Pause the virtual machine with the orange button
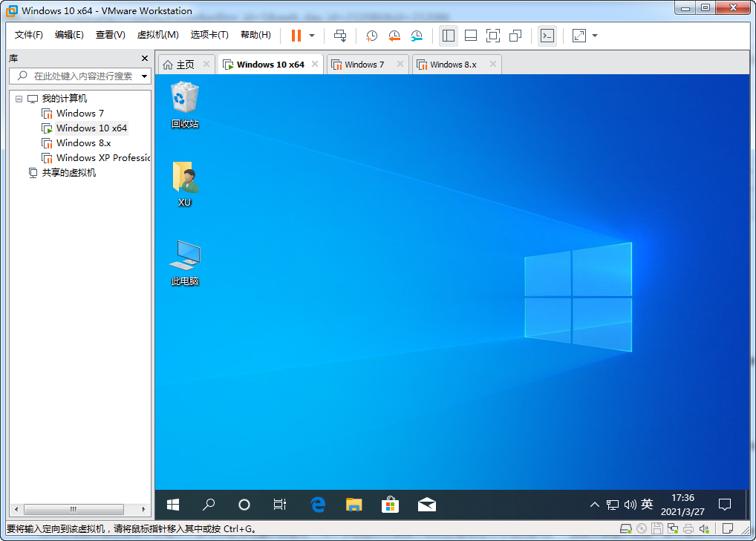Screen dimensions: 756x541 pyautogui.click(x=296, y=36)
